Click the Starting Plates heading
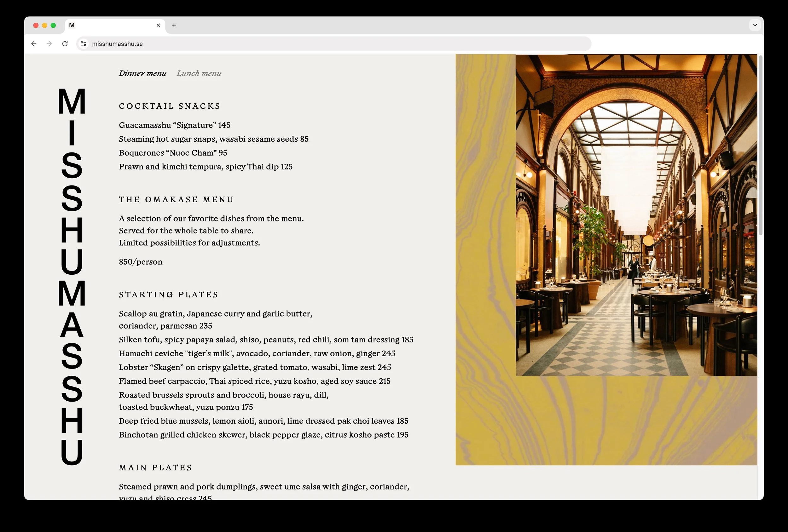788x532 pixels. point(169,295)
